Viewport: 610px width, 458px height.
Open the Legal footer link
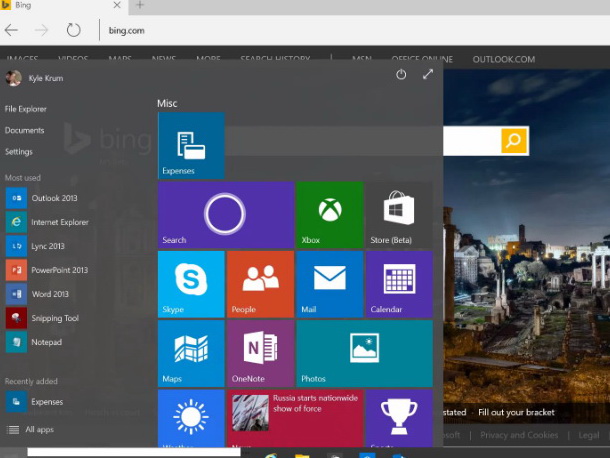[589, 435]
